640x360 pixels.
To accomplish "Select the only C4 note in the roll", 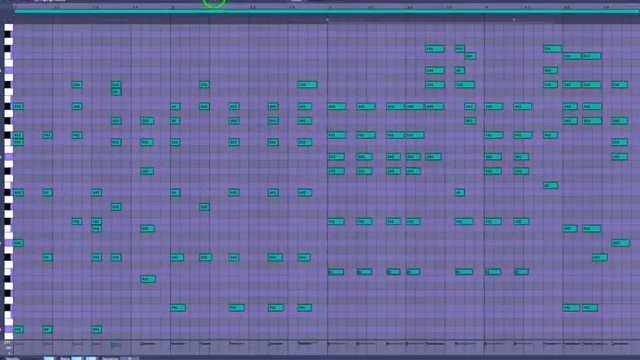I will [x=116, y=92].
